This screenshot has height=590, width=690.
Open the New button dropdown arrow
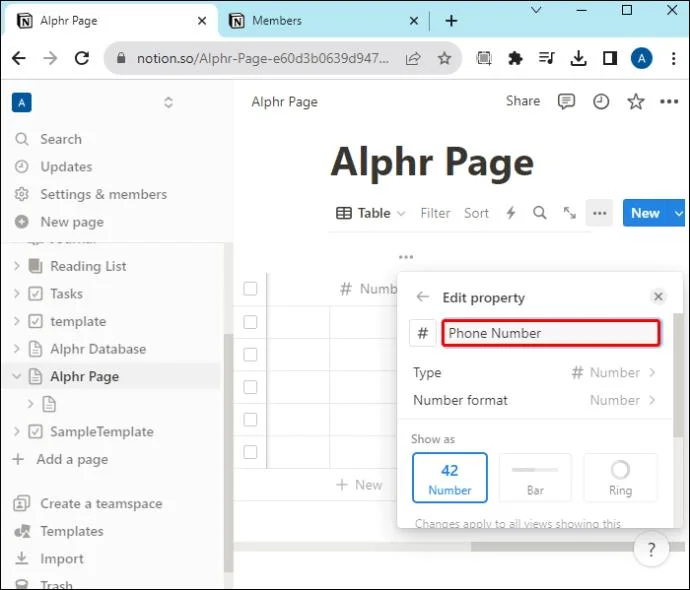(678, 213)
